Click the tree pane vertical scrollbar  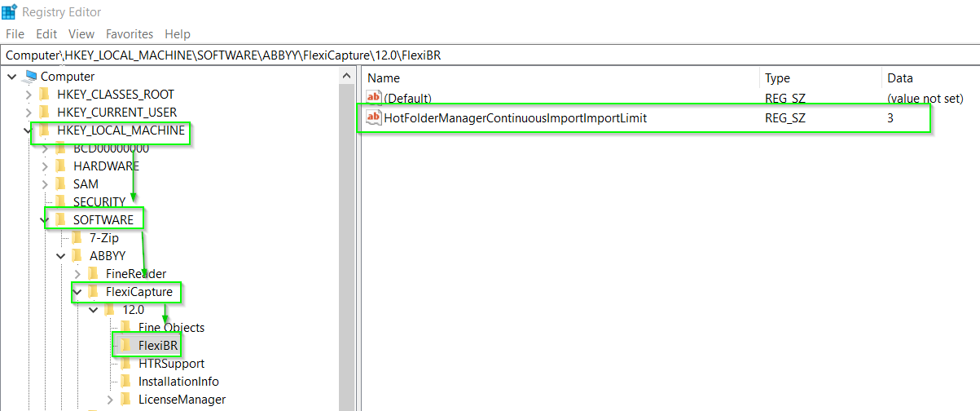347,239
